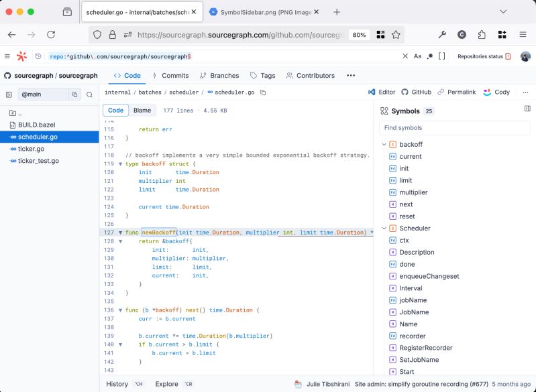This screenshot has height=392, width=536.
Task: Open the user avatar profile menu
Action: pos(525,56)
